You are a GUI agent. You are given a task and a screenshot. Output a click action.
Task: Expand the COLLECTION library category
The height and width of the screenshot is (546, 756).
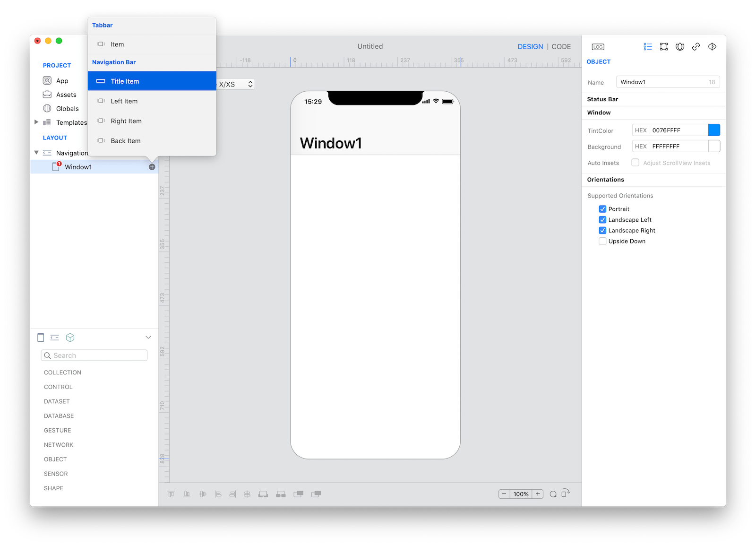62,373
